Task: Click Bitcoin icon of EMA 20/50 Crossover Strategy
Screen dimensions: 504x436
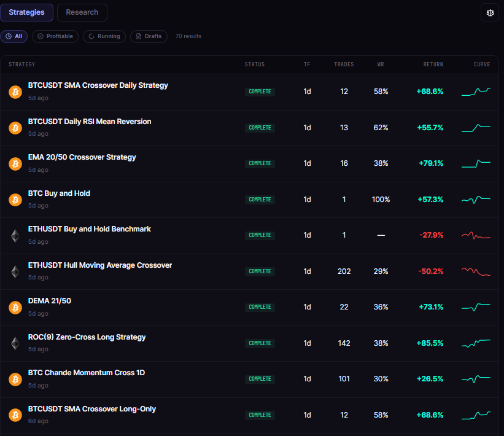Action: 15,164
